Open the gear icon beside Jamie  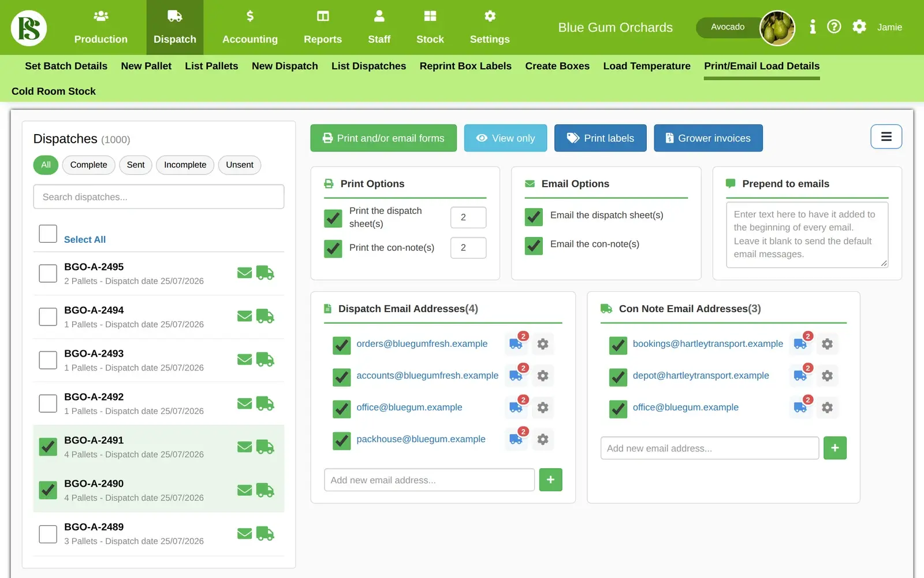tap(859, 27)
